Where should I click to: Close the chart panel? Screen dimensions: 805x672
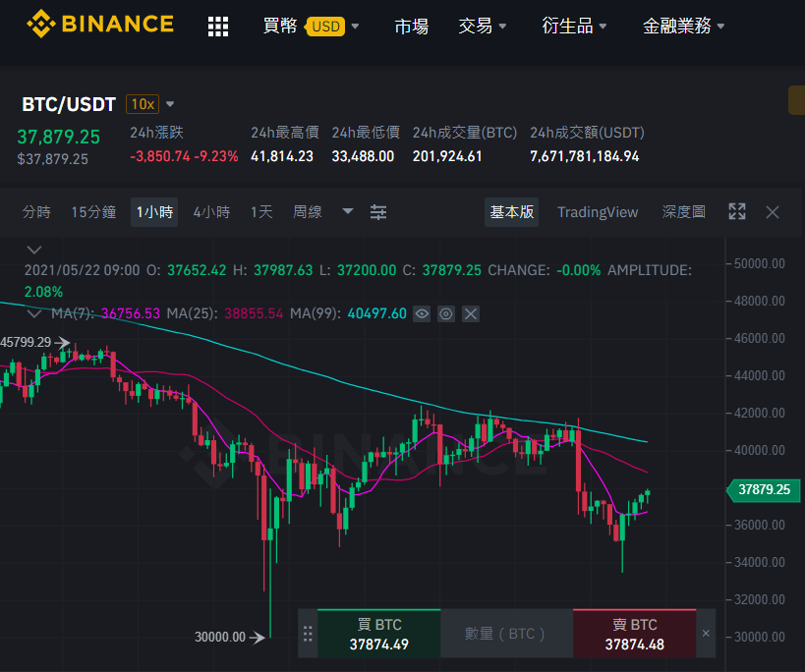tap(773, 212)
